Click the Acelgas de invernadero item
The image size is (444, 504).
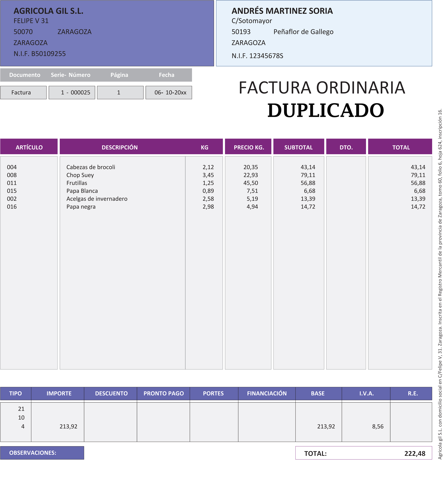coord(97,199)
